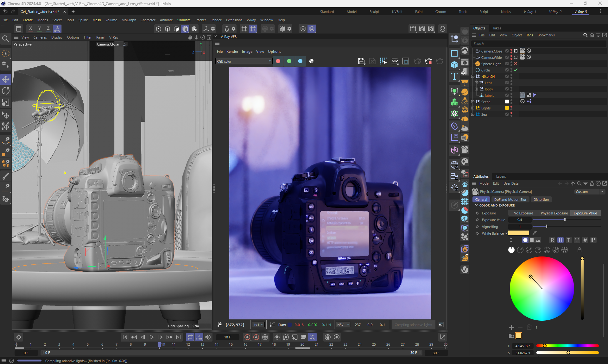The height and width of the screenshot is (364, 608).
Task: Click the record active objects button
Action: (x=247, y=337)
